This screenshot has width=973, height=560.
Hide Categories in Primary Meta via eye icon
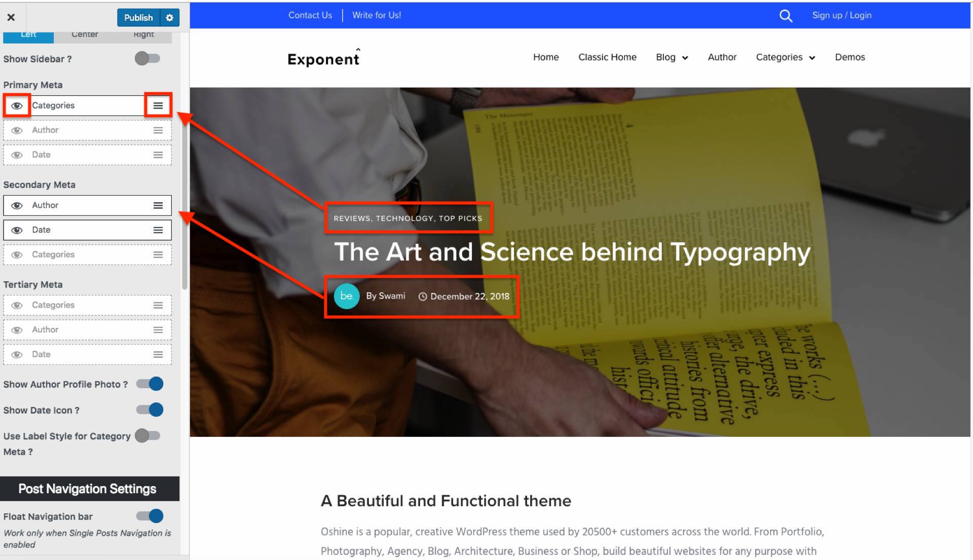coord(17,105)
